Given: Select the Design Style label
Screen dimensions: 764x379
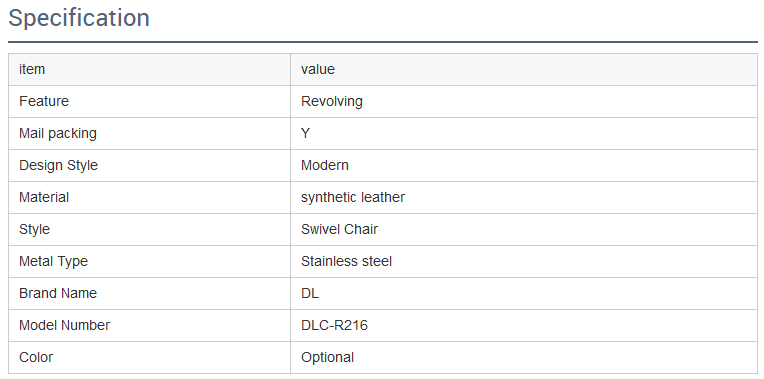Looking at the screenshot, I should 150,166.
